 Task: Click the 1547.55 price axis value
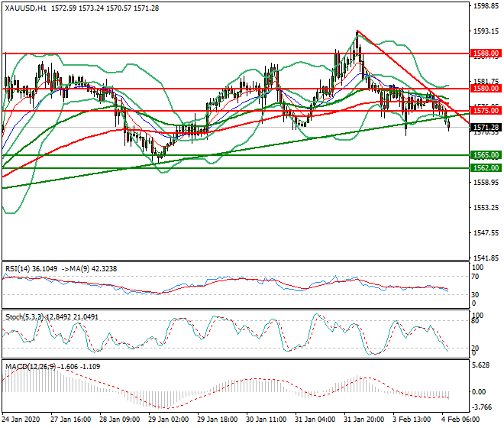click(x=486, y=232)
